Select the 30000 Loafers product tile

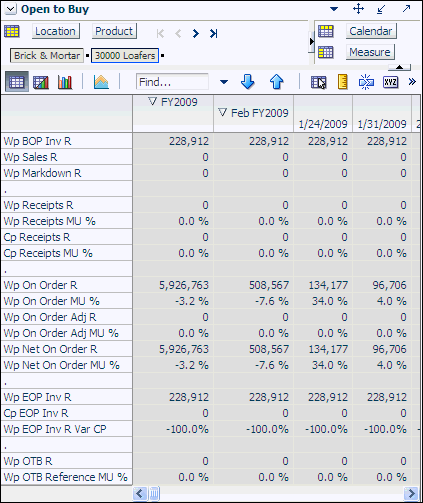[x=125, y=55]
